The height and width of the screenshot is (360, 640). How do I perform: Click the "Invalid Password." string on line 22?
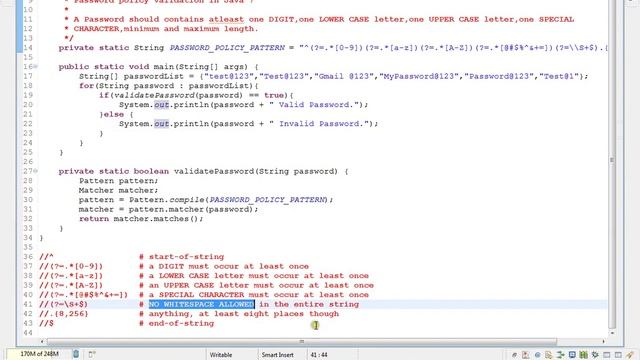coord(319,124)
